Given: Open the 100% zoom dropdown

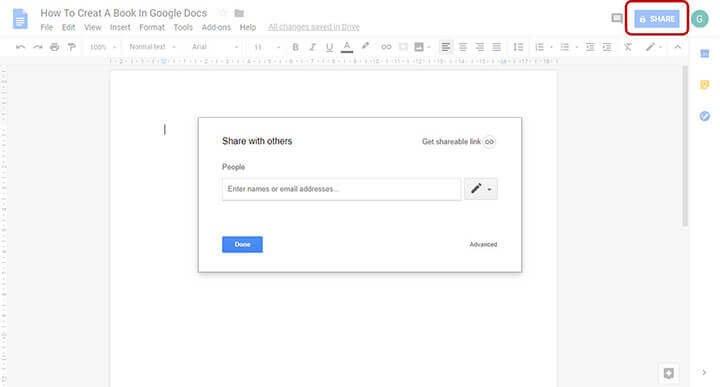Looking at the screenshot, I should point(103,47).
